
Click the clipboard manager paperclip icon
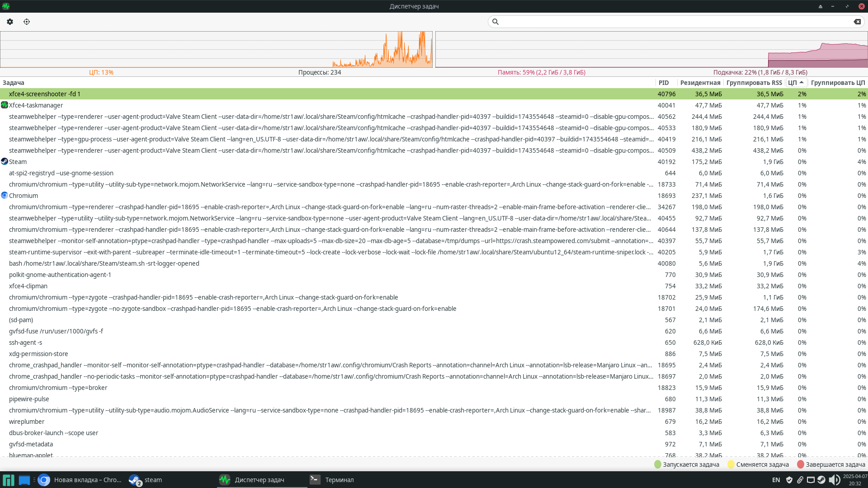[800, 480]
